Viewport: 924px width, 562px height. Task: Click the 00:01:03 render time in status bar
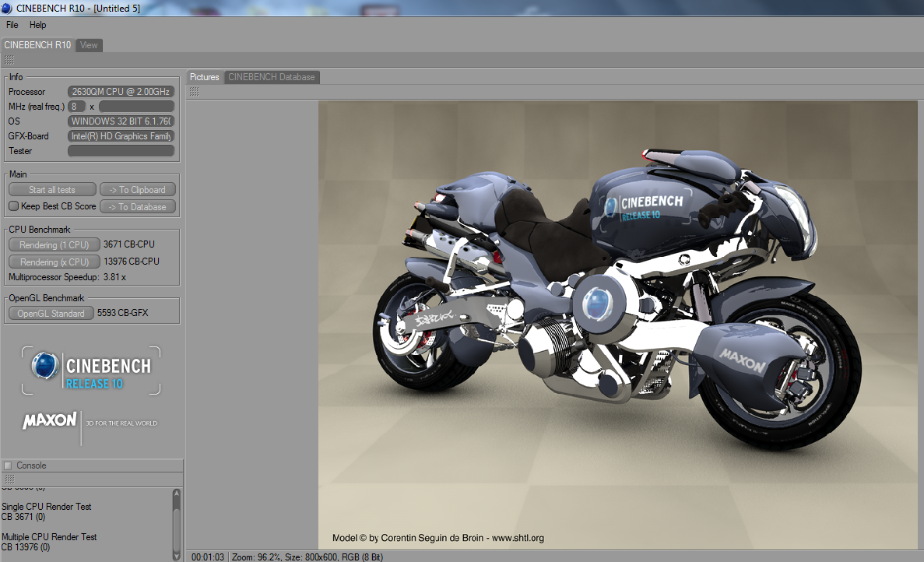click(207, 557)
